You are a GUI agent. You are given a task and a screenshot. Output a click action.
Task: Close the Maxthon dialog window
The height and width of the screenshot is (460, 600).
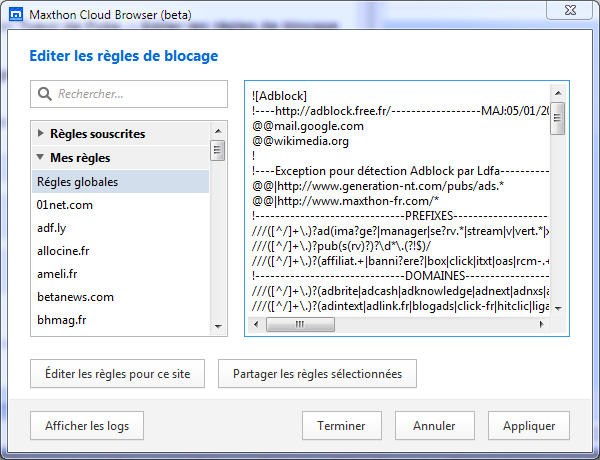[570, 10]
